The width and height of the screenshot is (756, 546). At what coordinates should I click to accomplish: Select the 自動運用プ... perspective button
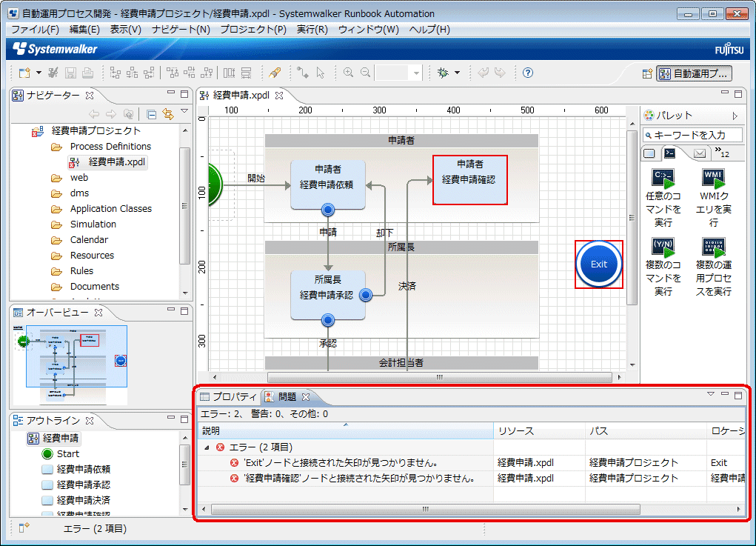694,74
